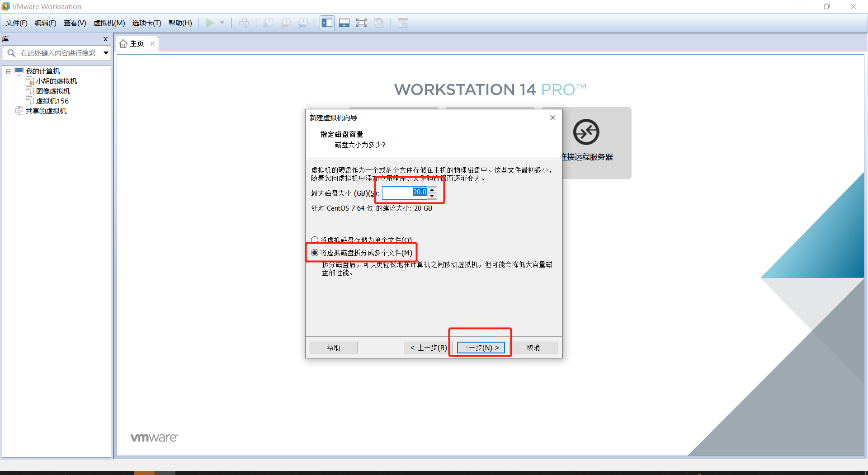
Task: Click the magnifier search icon in library
Action: click(11, 53)
